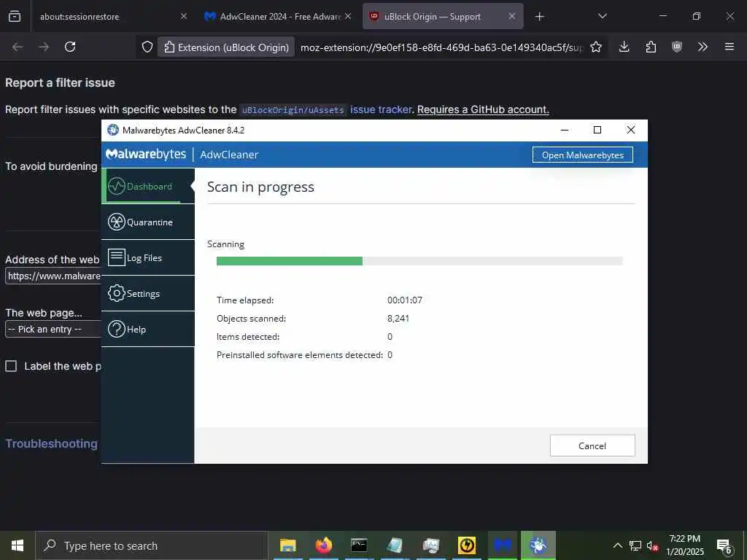The height and width of the screenshot is (560, 747).
Task: Click the uBlock Origin toolbar icon
Action: coord(677,47)
